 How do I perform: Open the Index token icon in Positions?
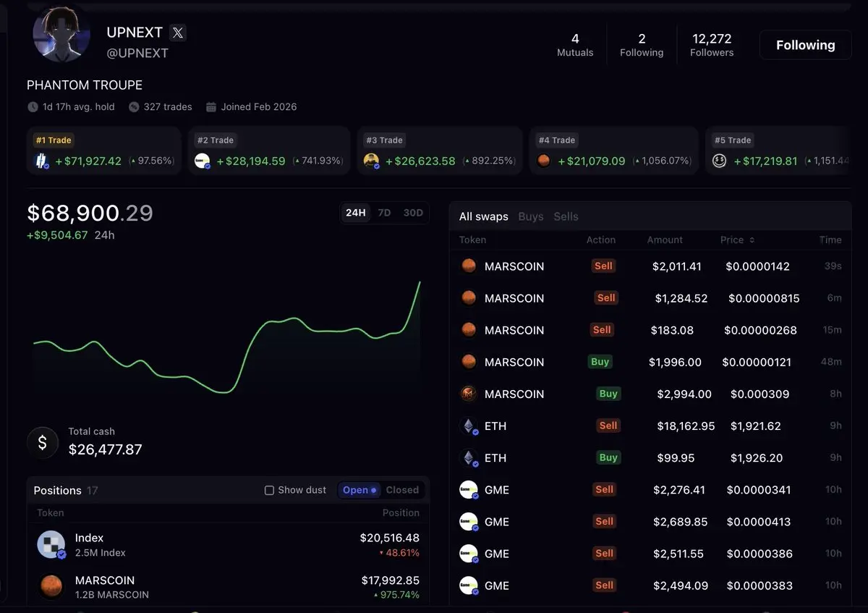[x=51, y=545]
